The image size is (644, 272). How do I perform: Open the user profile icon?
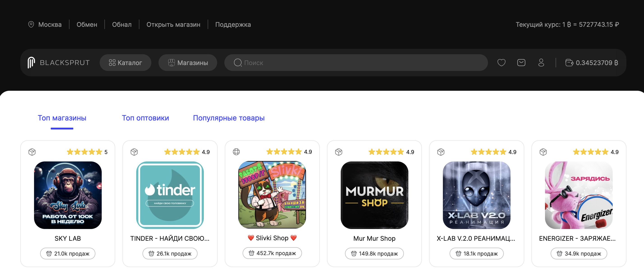click(x=541, y=62)
